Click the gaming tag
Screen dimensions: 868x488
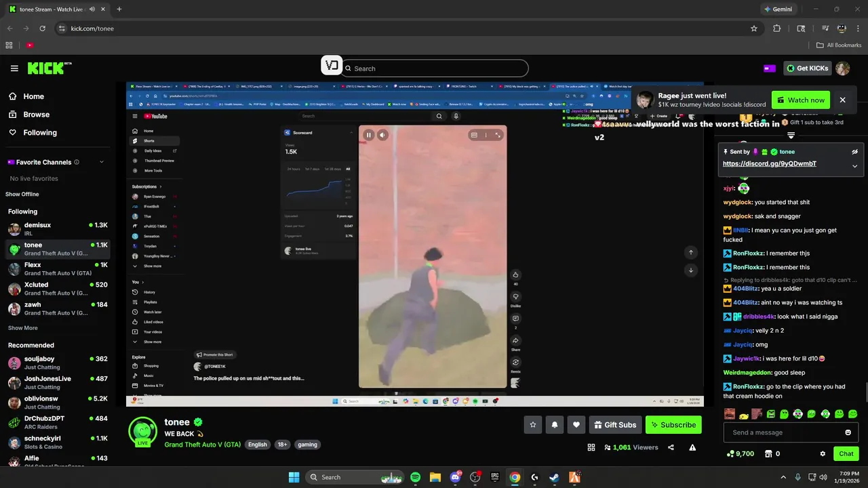(x=307, y=445)
